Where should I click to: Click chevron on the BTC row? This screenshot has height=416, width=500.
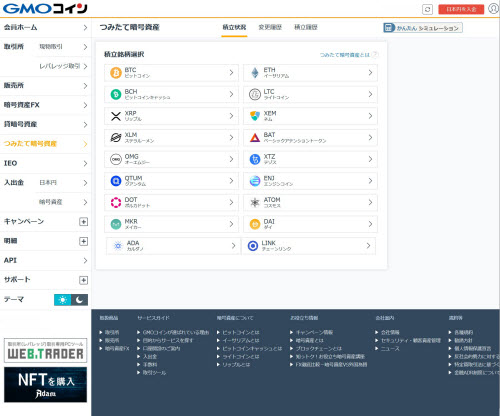click(x=231, y=72)
